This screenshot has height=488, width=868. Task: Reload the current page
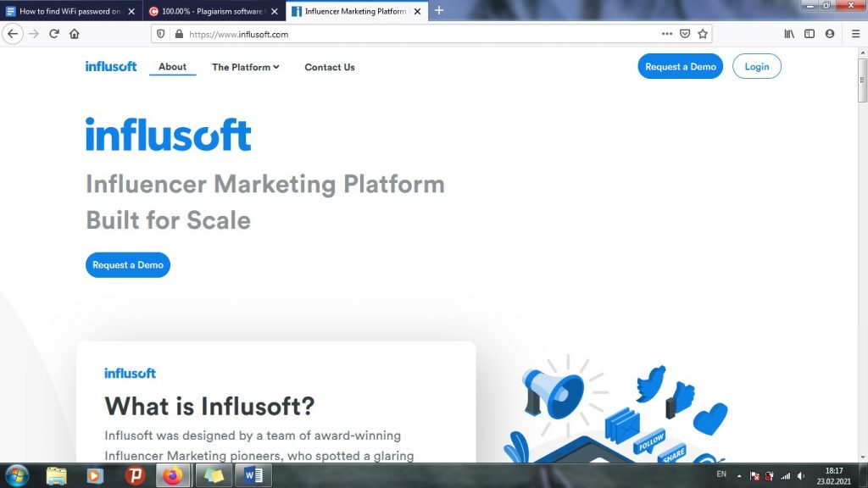point(53,34)
